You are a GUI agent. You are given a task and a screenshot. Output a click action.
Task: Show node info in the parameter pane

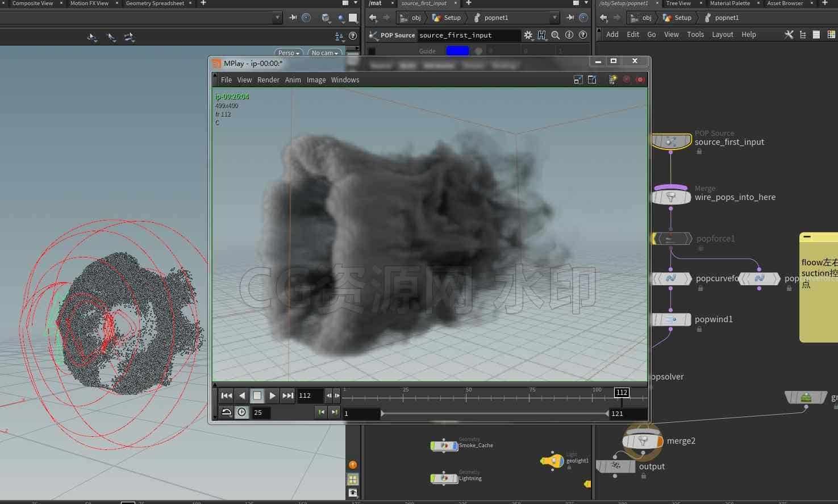click(569, 35)
